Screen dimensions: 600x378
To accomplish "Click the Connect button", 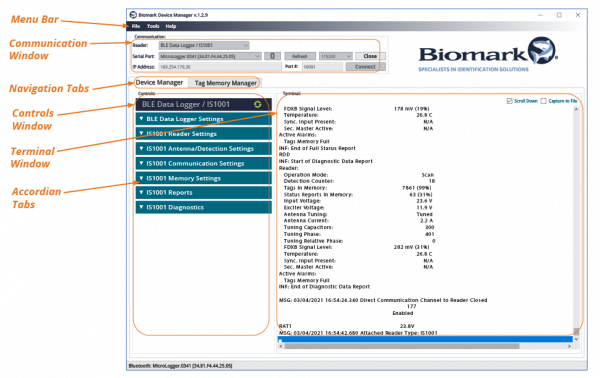I will 365,67.
